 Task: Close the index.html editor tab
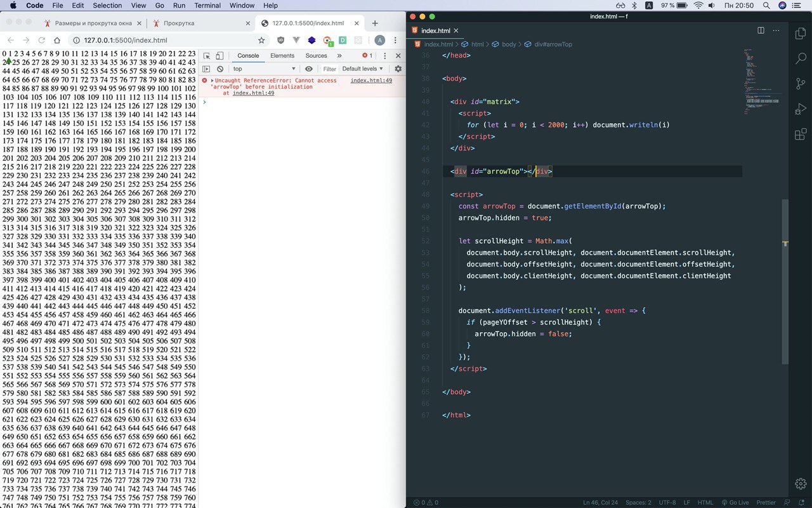tap(456, 30)
